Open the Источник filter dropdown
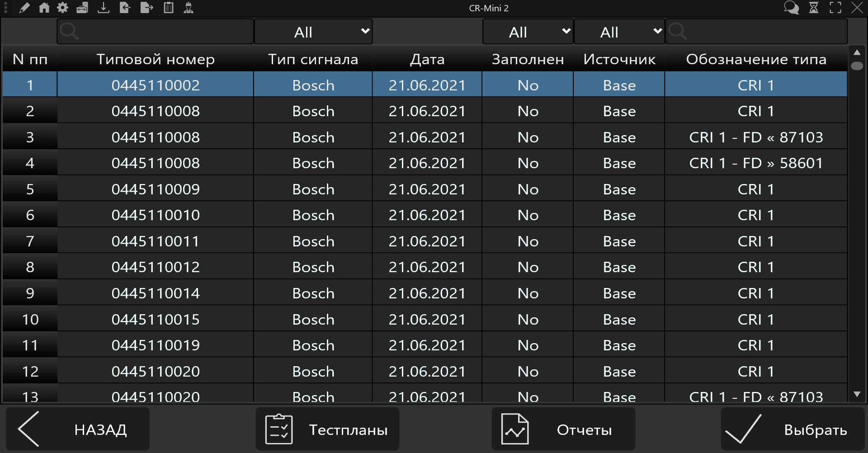Viewport: 868px width, 453px height. (619, 32)
